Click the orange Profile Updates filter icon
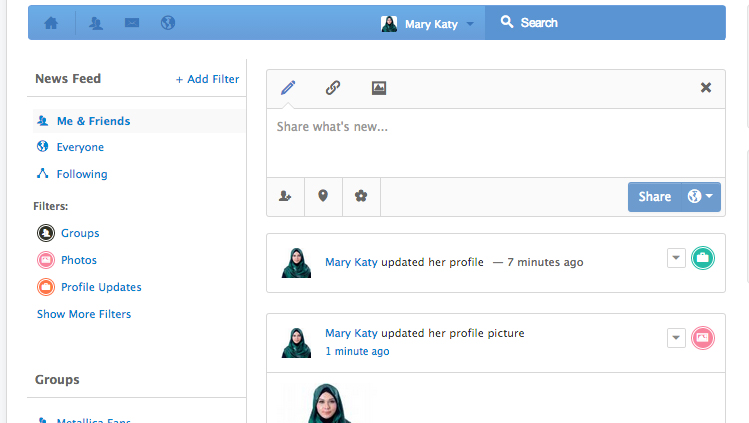 pyautogui.click(x=46, y=287)
